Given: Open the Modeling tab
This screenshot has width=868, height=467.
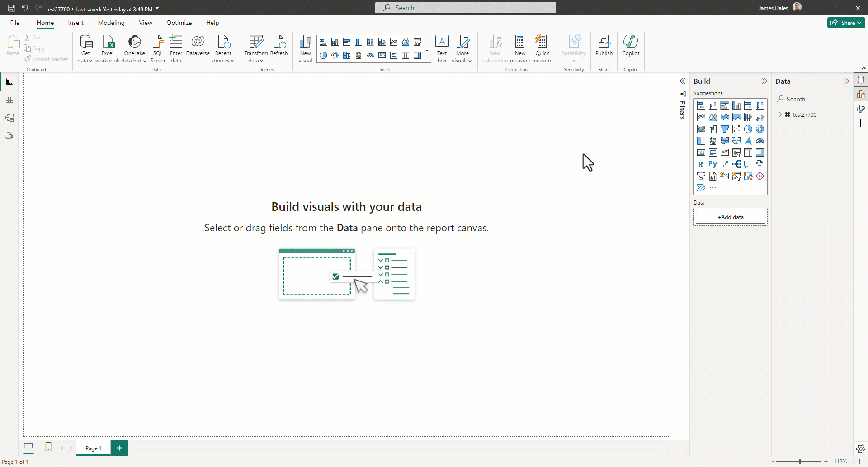Looking at the screenshot, I should tap(111, 23).
